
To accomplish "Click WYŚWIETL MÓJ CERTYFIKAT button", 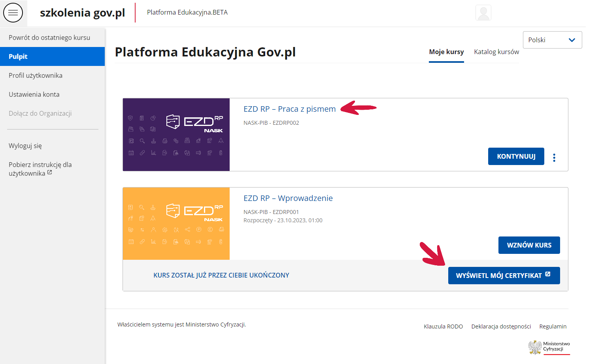I will pyautogui.click(x=504, y=276).
